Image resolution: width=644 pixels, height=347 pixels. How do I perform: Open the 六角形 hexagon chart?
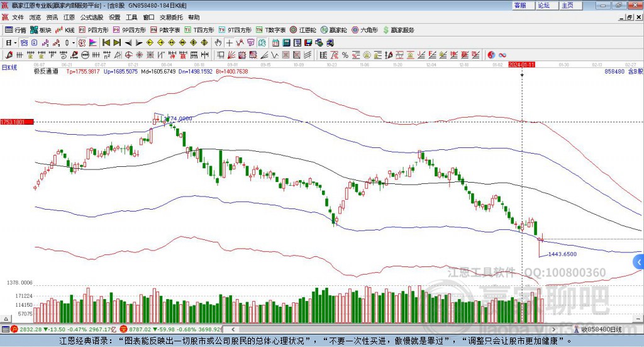click(365, 30)
